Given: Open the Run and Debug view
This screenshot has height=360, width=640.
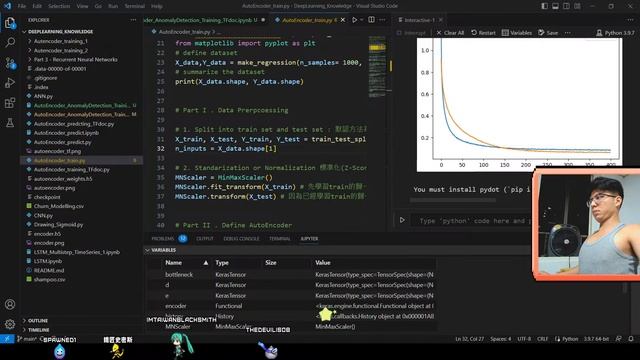Looking at the screenshot, I should [10, 82].
